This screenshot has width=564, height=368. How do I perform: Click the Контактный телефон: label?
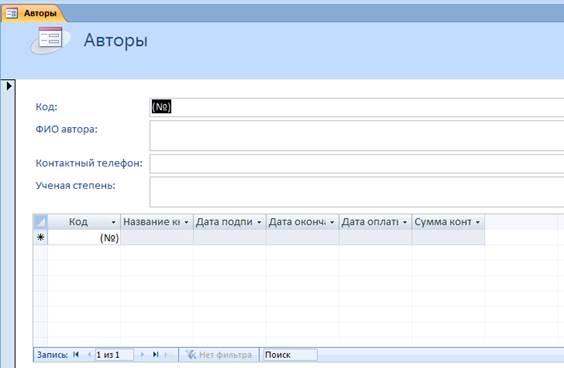click(89, 163)
